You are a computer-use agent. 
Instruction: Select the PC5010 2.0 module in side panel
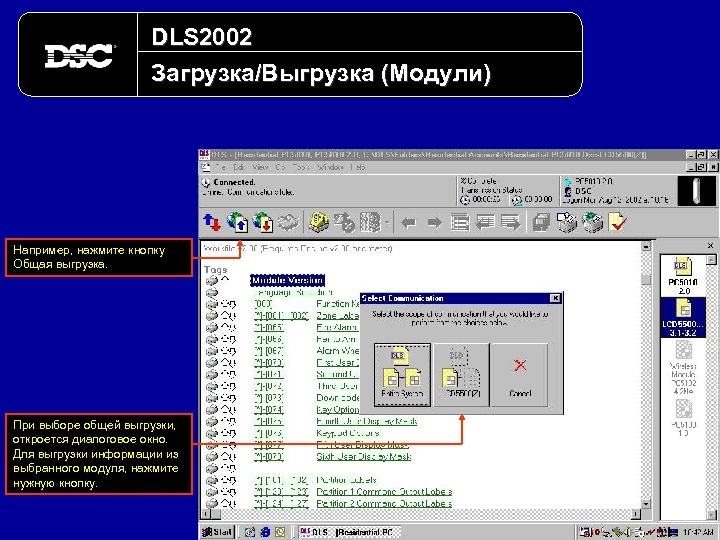(683, 276)
